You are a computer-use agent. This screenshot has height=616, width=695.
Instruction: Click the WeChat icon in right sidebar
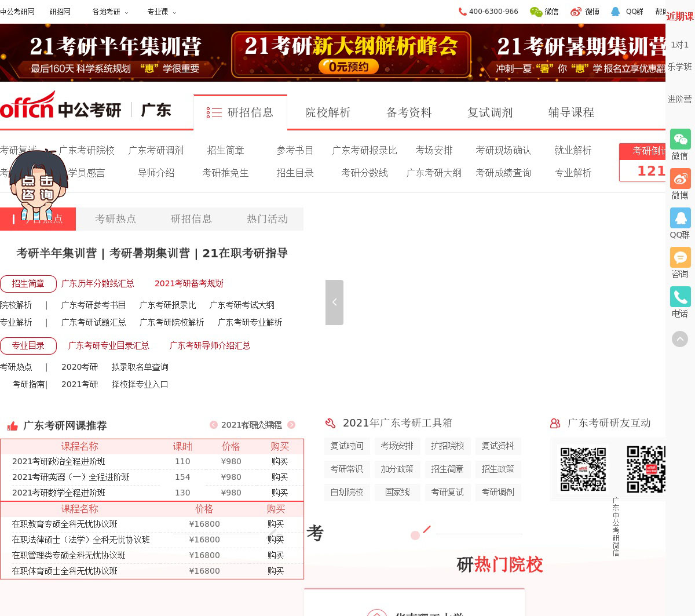click(680, 140)
